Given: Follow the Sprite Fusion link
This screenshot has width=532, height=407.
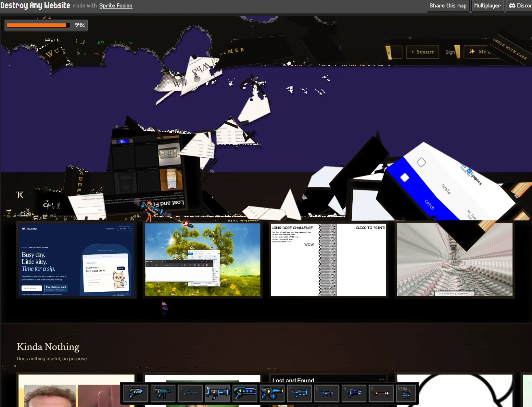Looking at the screenshot, I should pyautogui.click(x=116, y=6).
